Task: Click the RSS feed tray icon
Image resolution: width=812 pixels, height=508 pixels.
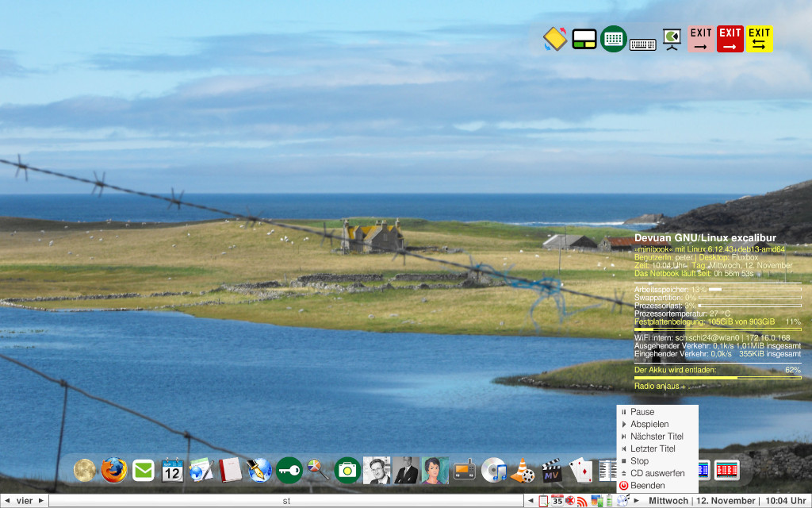Action: coord(582,501)
